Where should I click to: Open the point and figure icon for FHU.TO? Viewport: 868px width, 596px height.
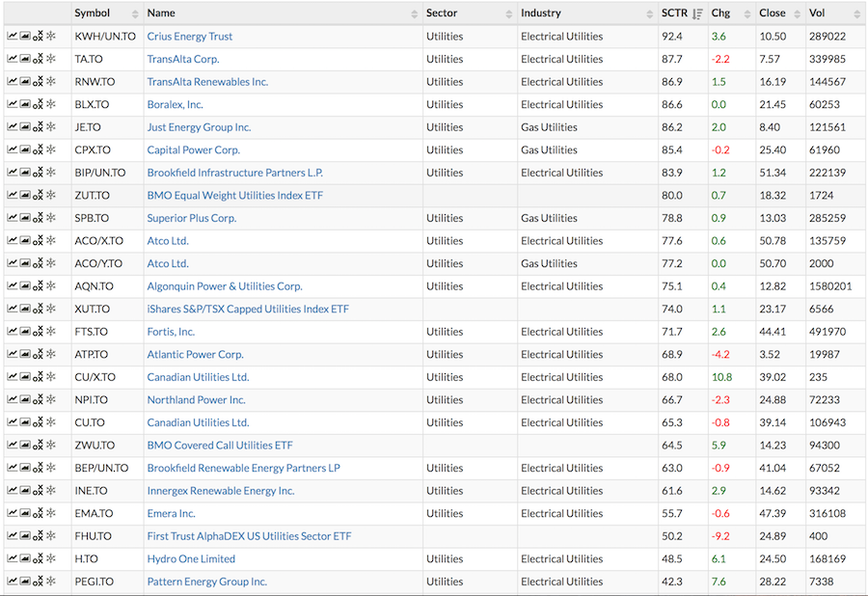pos(38,535)
